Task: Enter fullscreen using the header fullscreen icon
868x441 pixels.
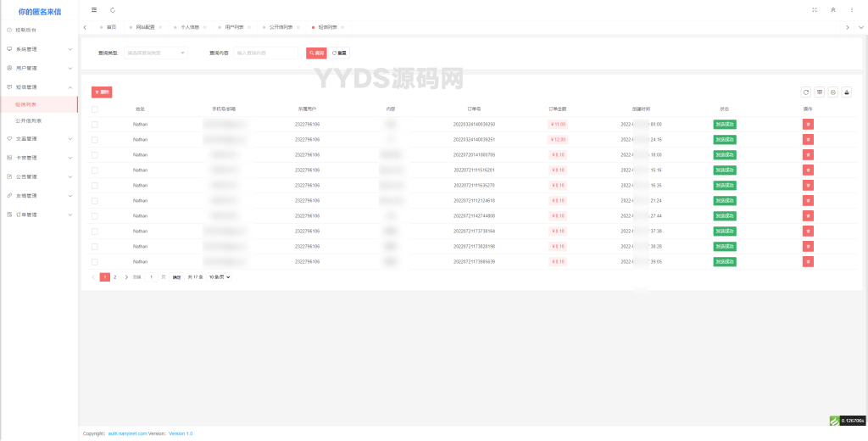Action: (815, 10)
